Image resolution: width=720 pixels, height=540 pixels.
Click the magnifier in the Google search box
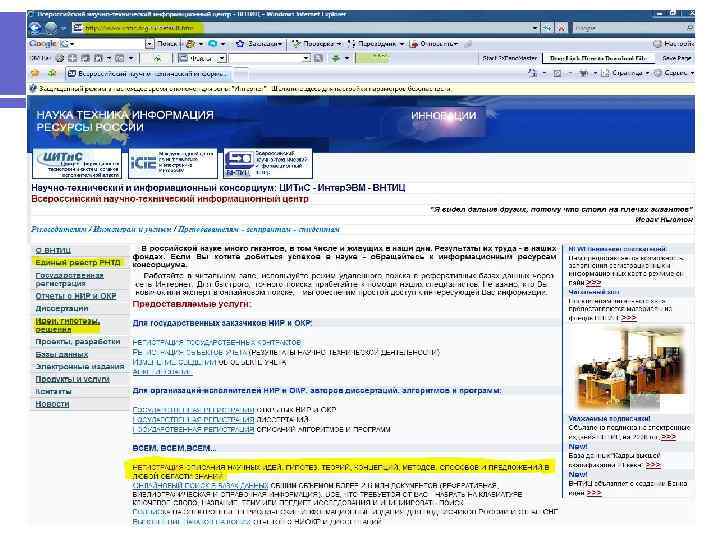tap(689, 28)
